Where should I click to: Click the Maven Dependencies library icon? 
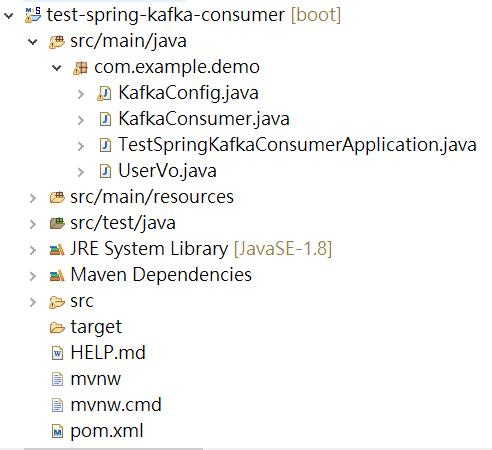pyautogui.click(x=57, y=275)
